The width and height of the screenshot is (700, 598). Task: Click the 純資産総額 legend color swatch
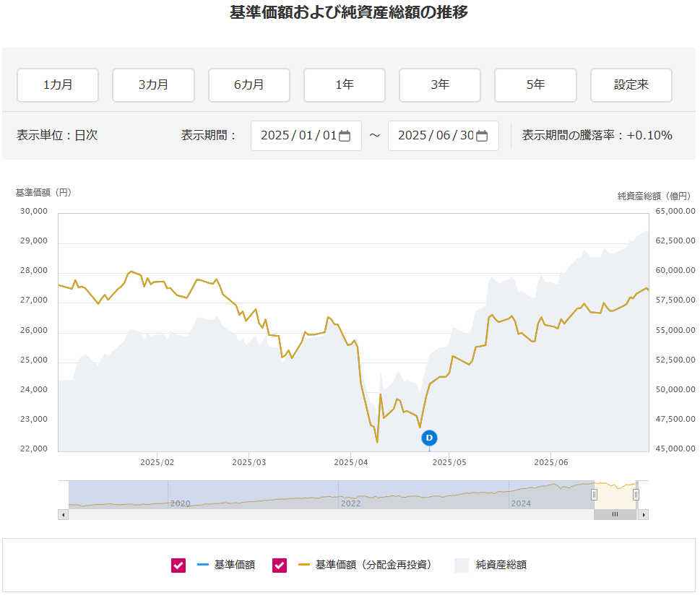[x=462, y=565]
